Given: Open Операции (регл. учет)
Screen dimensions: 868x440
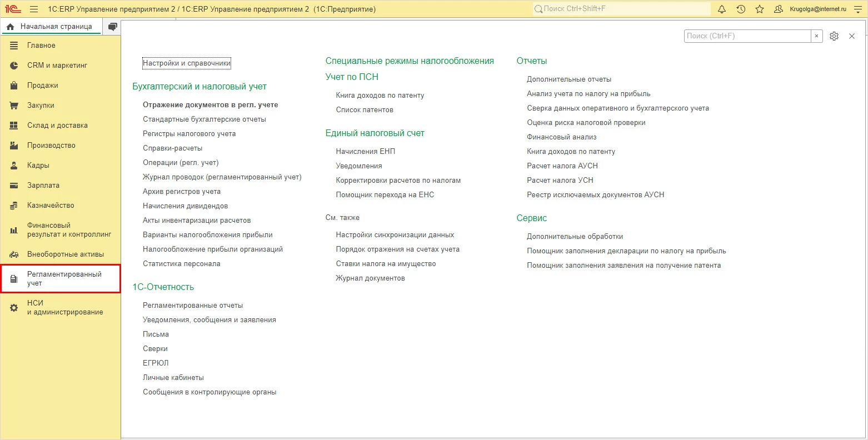Looking at the screenshot, I should (x=181, y=163).
